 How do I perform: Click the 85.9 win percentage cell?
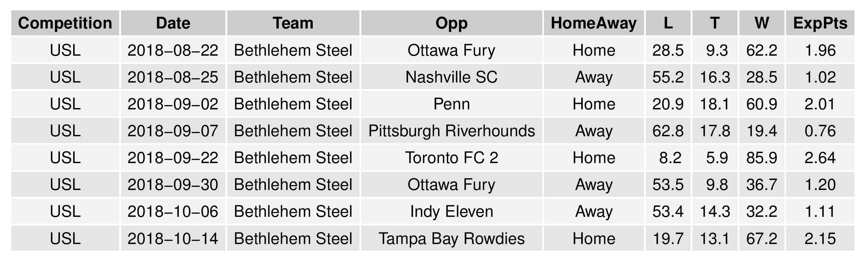coord(761,158)
